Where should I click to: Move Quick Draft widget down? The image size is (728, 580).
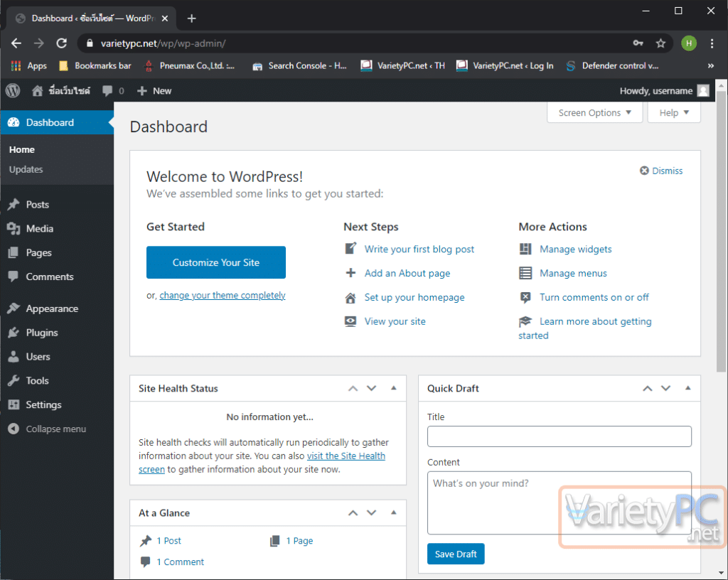(x=665, y=388)
